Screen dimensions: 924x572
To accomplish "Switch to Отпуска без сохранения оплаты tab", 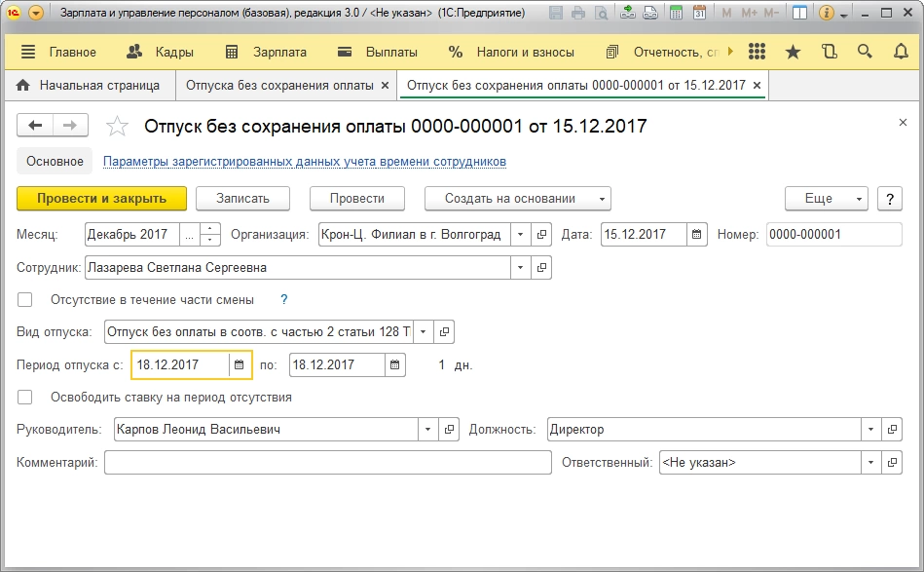I will [x=279, y=86].
